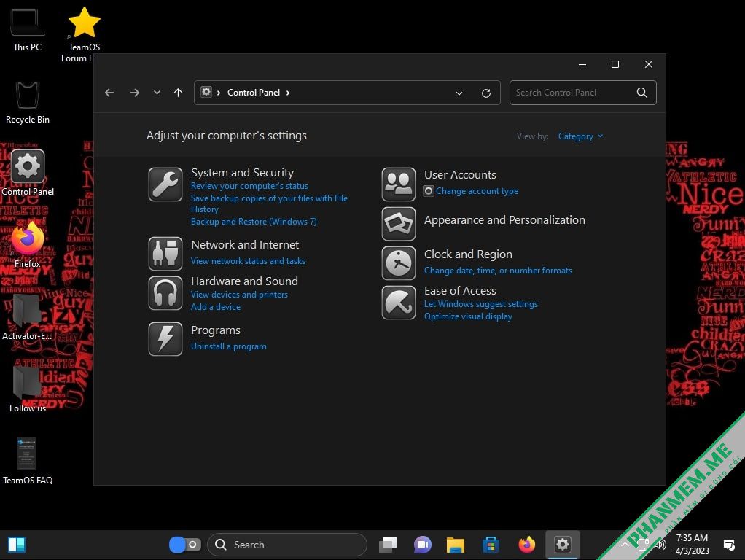
Task: Open Firefox from the taskbar
Action: point(526,545)
